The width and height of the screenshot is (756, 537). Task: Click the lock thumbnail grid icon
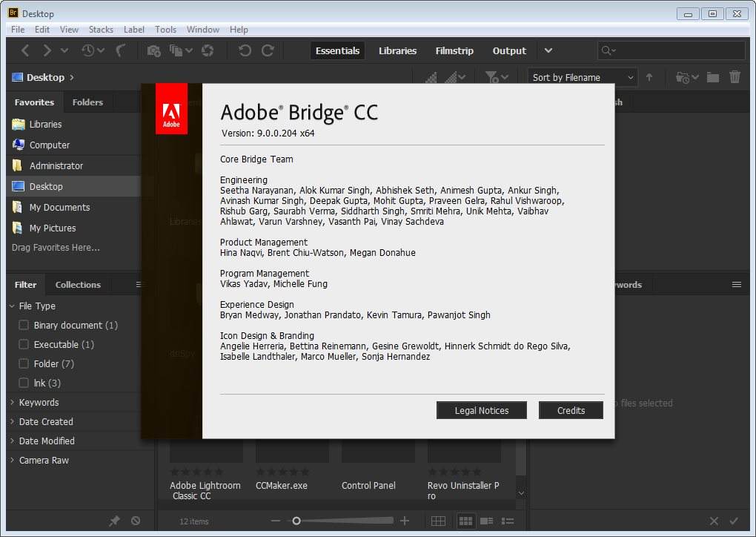(438, 521)
